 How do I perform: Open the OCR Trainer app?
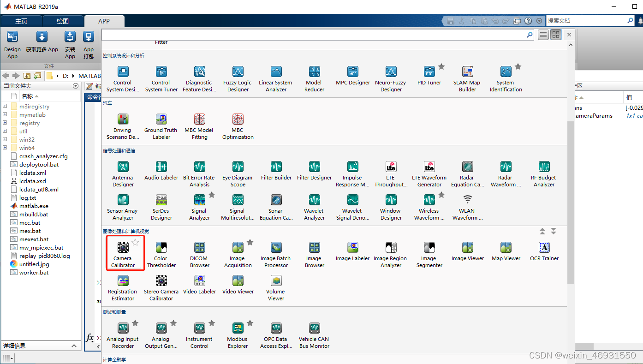tap(544, 252)
